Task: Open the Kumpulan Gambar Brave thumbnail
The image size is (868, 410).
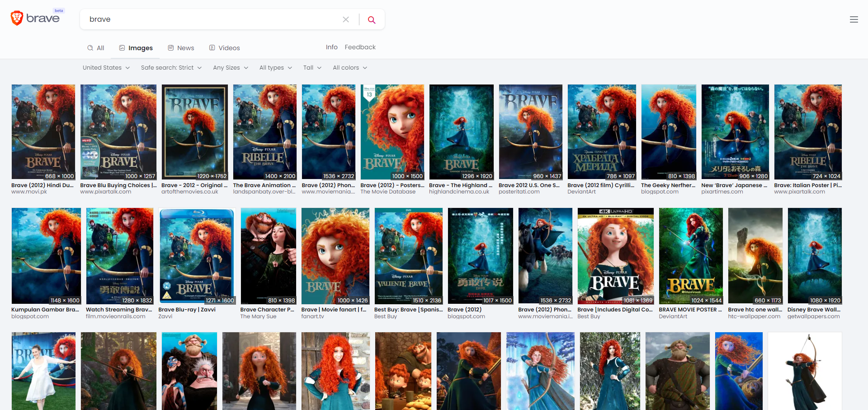Action: (x=46, y=256)
